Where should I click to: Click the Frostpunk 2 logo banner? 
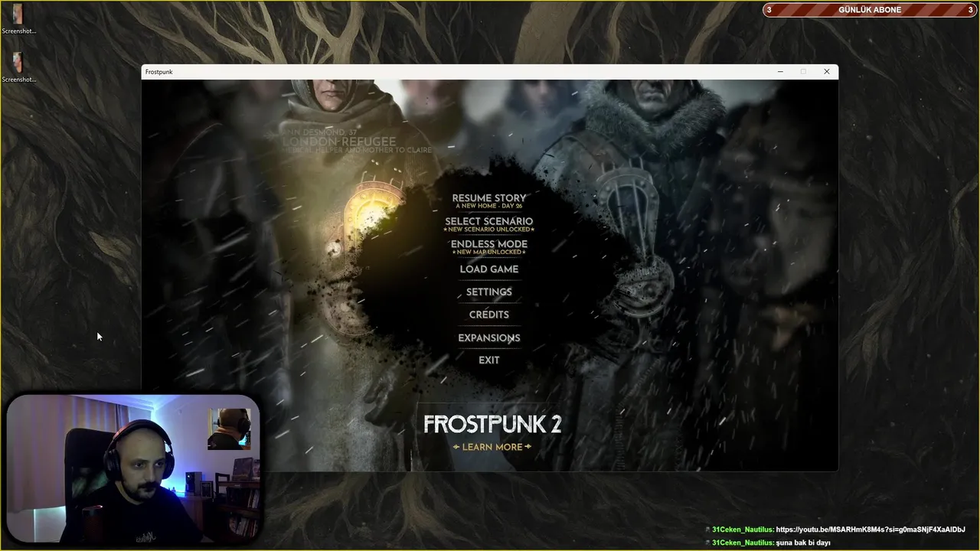click(492, 425)
